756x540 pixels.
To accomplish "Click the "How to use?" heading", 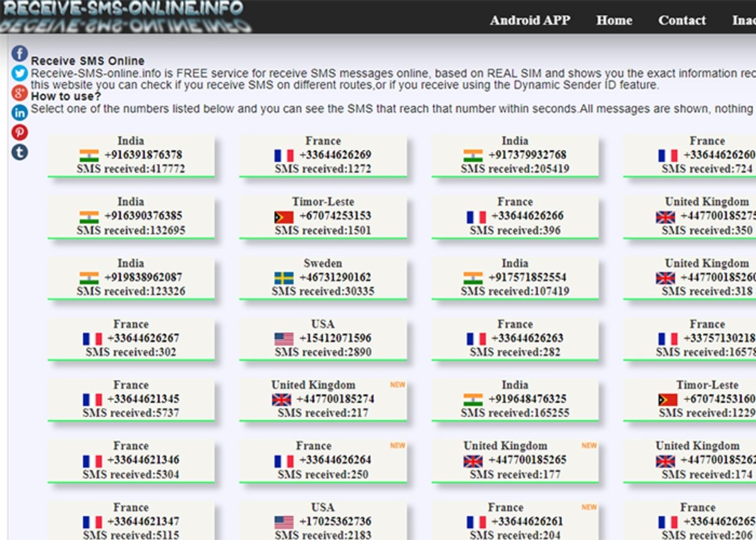I will (x=66, y=96).
